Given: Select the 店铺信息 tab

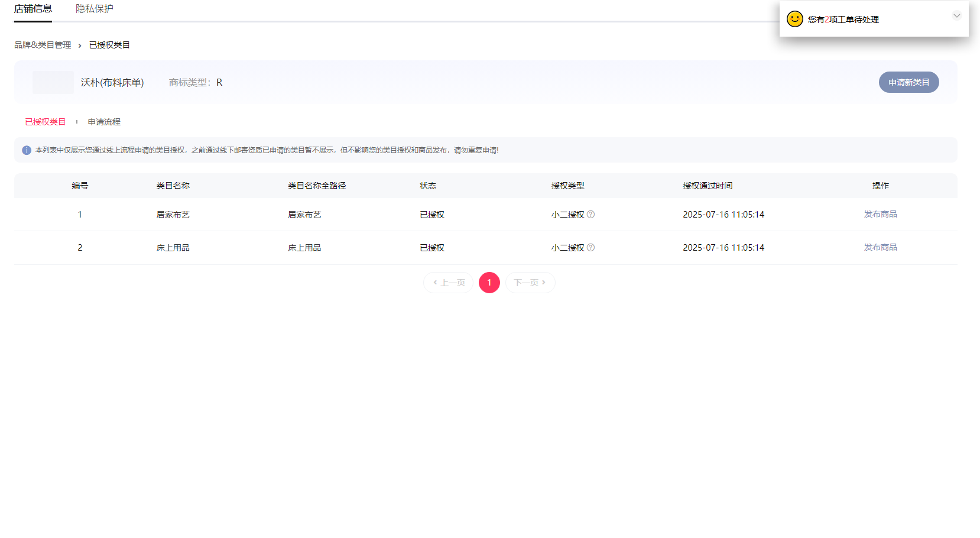Looking at the screenshot, I should (33, 9).
